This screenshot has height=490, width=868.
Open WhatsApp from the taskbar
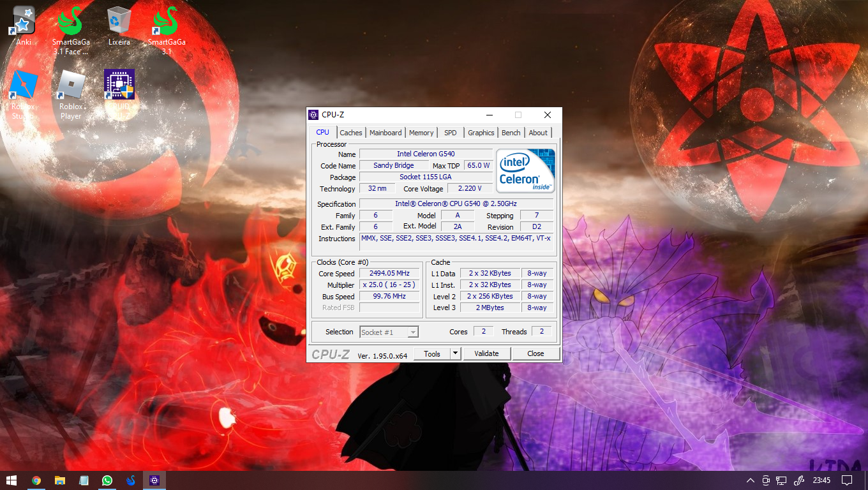107,480
